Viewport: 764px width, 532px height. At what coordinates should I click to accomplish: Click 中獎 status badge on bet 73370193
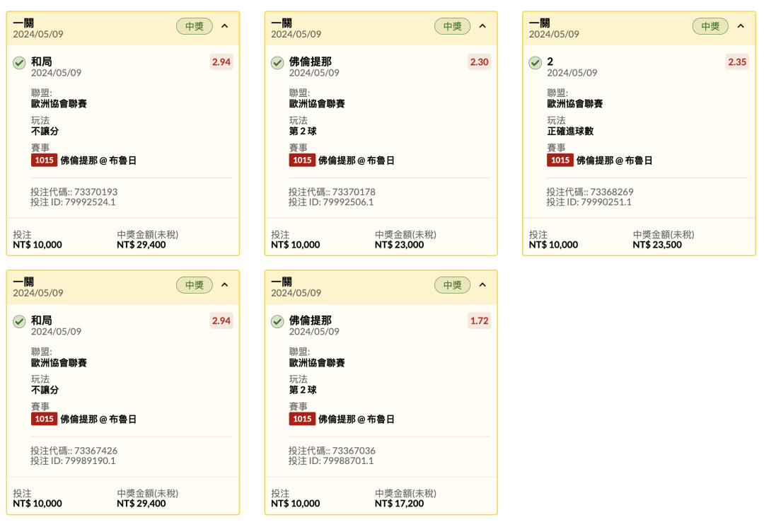tap(195, 26)
